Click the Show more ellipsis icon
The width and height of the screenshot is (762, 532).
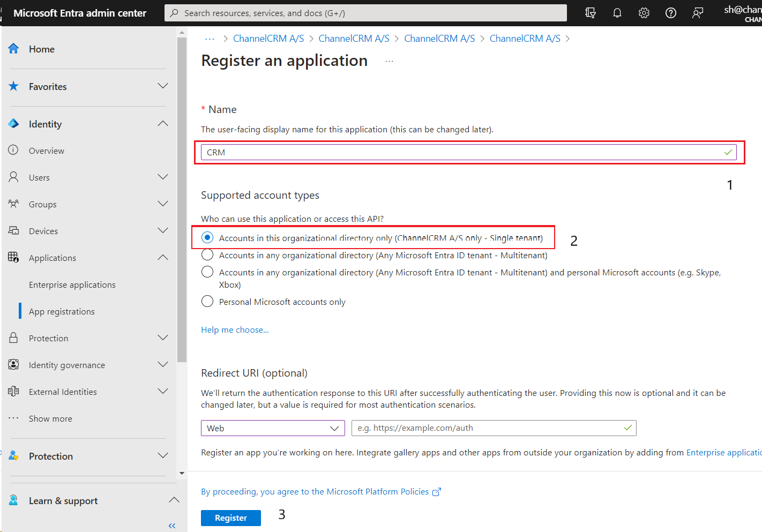click(13, 418)
